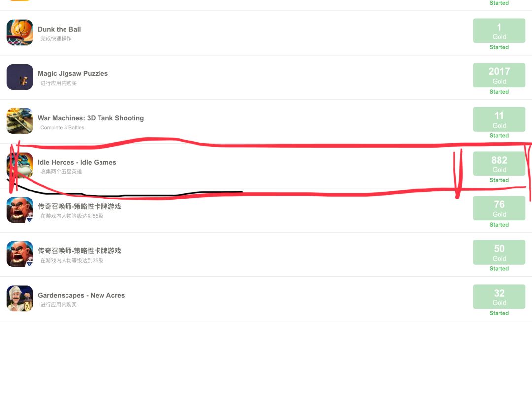
Task: Open the Magic Jigsaw Puzzles offer title
Action: 73,73
